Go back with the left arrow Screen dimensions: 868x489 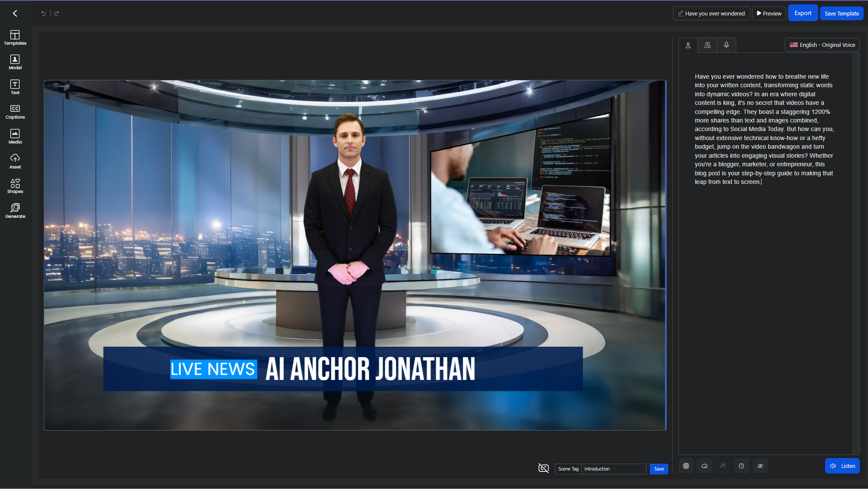[x=15, y=13]
